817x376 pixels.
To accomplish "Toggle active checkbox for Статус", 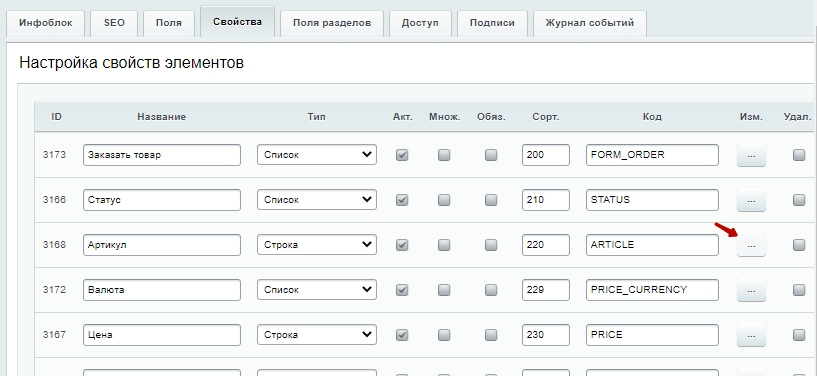I will point(402,199).
